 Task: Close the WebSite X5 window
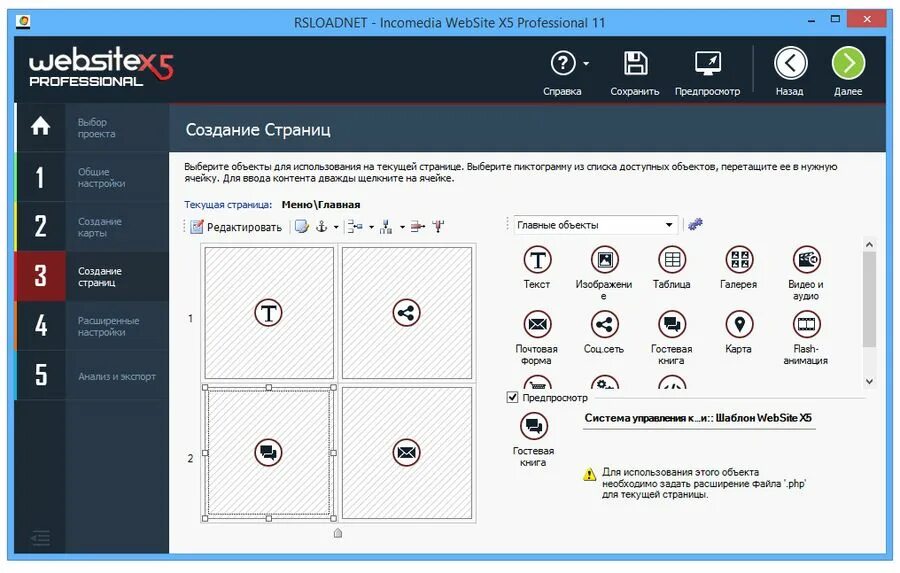pos(867,19)
